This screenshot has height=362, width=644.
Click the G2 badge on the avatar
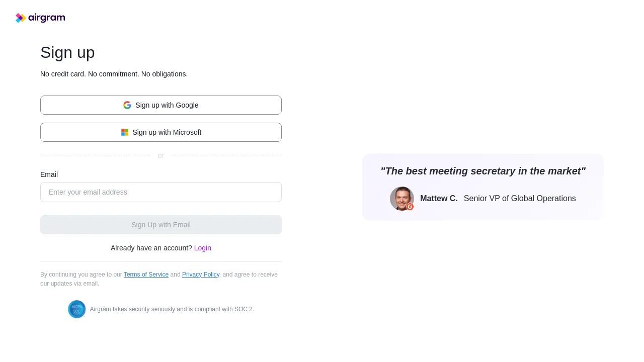click(x=410, y=207)
